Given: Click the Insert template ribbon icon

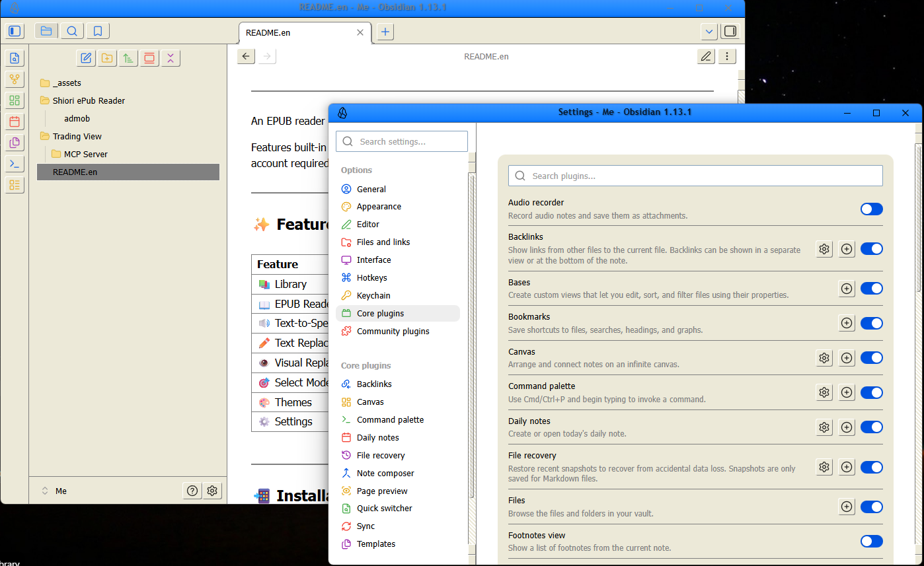Looking at the screenshot, I should 15,143.
